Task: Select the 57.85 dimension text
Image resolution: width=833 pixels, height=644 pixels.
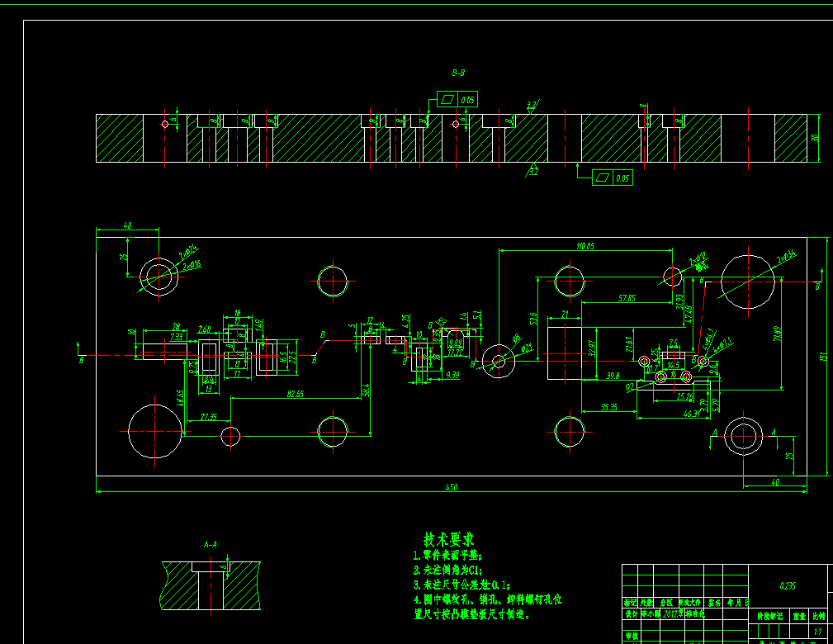Action: coord(627,298)
